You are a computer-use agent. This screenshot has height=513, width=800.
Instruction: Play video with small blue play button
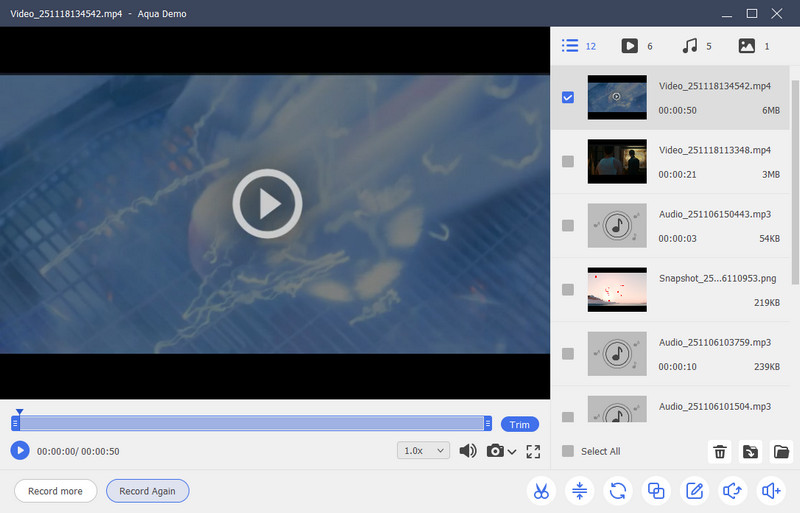pyautogui.click(x=20, y=451)
